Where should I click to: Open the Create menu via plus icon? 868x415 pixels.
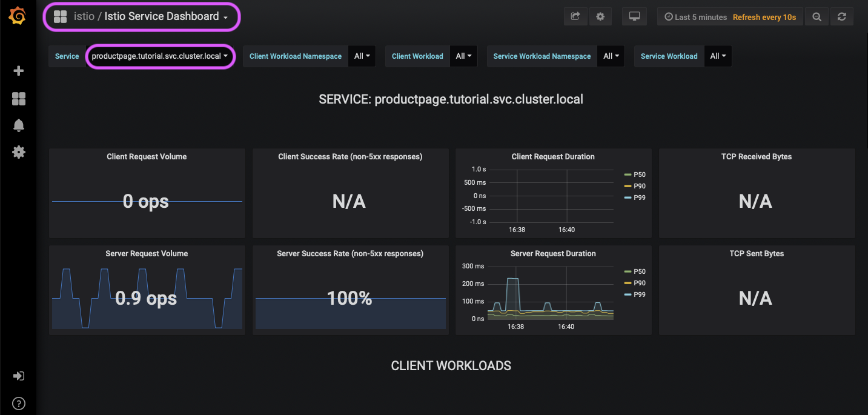tap(18, 70)
